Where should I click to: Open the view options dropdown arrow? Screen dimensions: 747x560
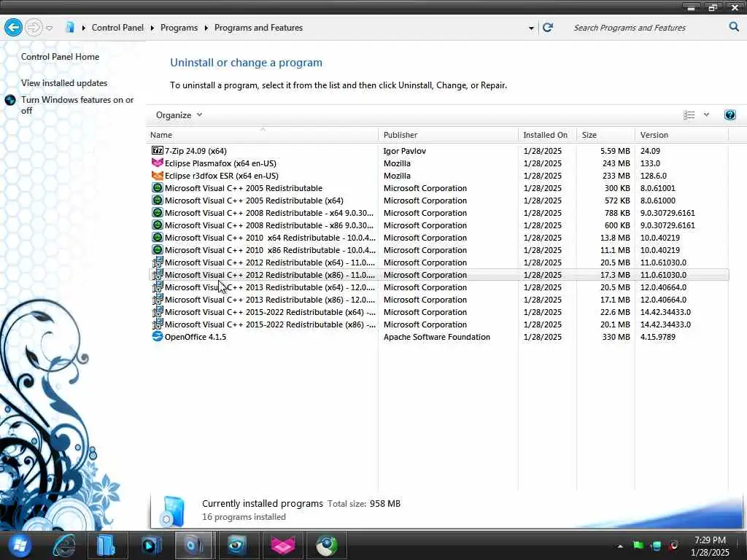pos(706,114)
